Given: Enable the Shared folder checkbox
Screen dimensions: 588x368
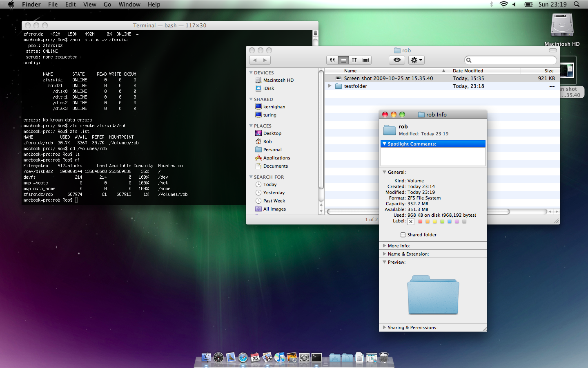Looking at the screenshot, I should click(403, 235).
